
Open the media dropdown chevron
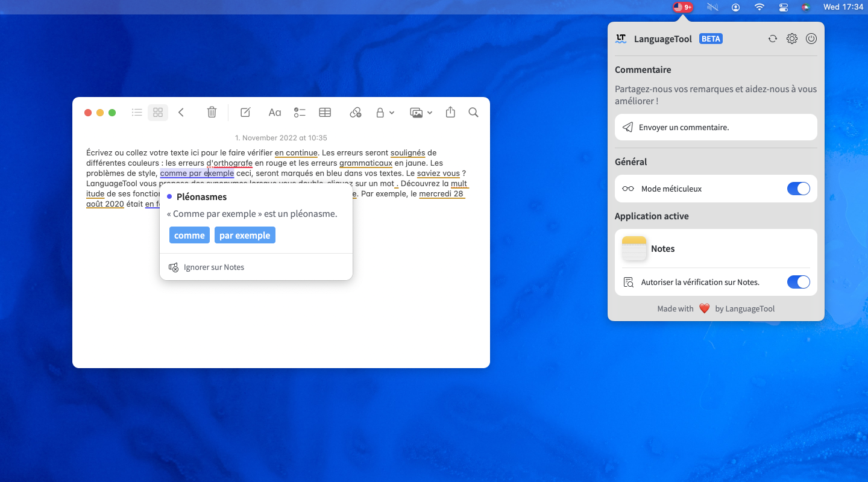coord(430,113)
